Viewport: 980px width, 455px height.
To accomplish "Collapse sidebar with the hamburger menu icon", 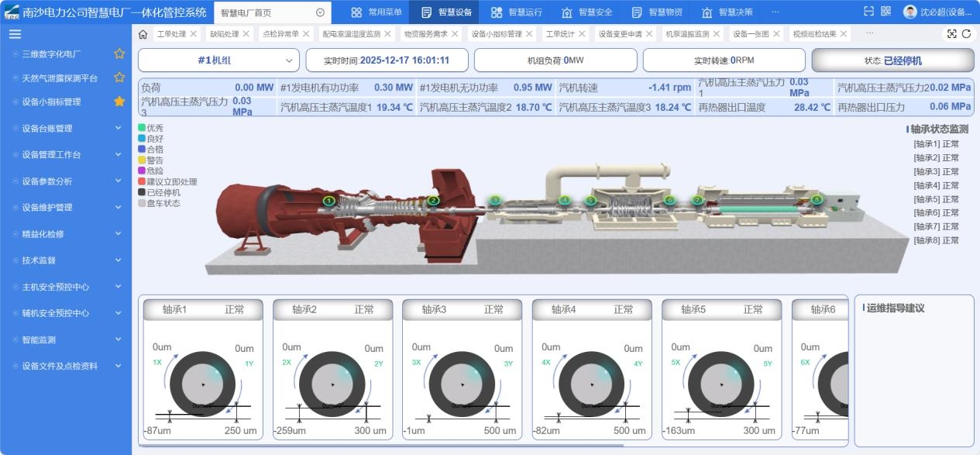I will (15, 34).
